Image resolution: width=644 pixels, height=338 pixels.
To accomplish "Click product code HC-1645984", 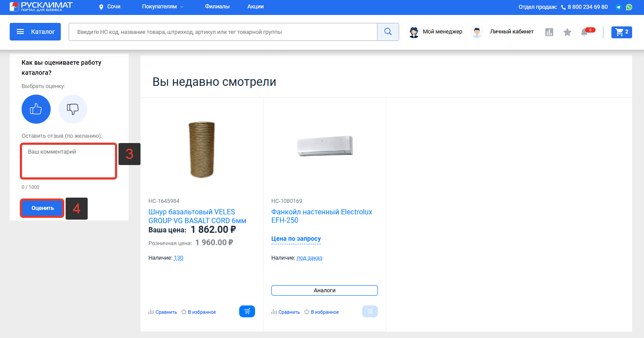I will [164, 201].
